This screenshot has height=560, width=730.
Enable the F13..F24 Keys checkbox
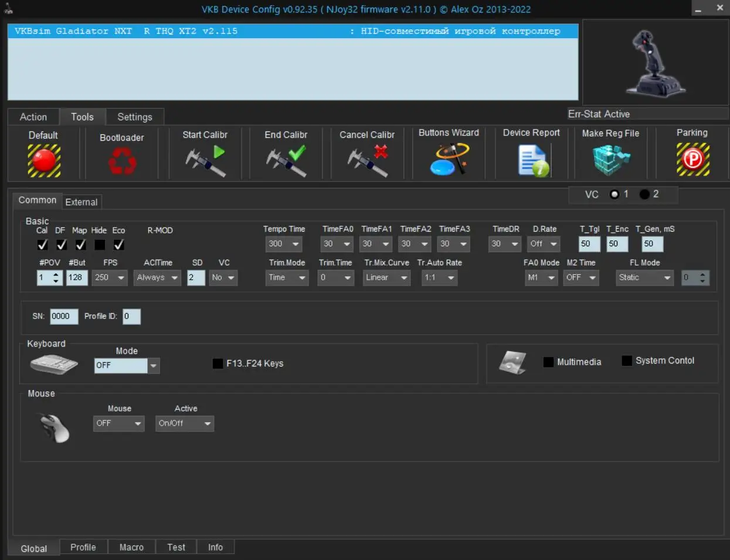coord(218,364)
